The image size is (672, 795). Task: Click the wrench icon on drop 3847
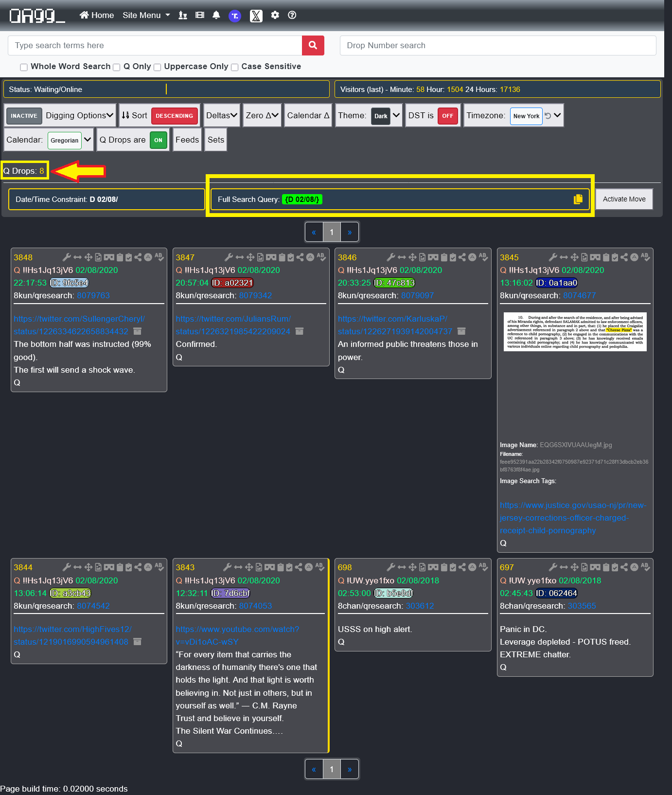coord(229,257)
